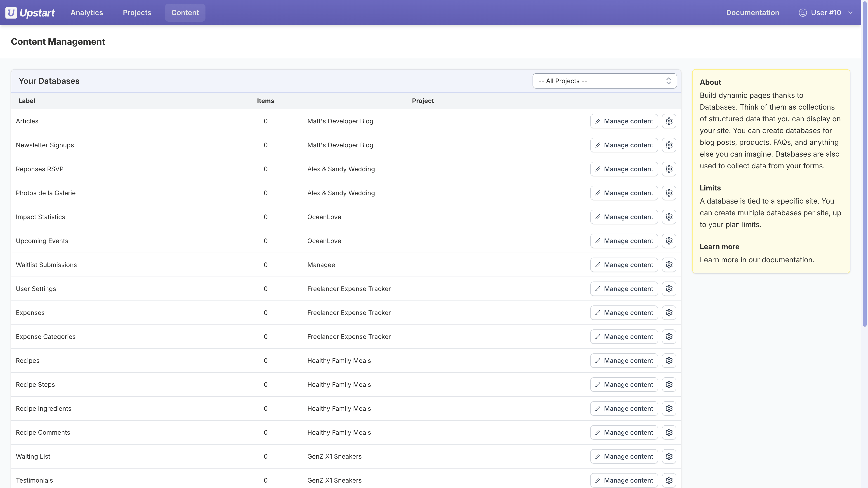
Task: Switch to the Projects tab
Action: (x=137, y=13)
